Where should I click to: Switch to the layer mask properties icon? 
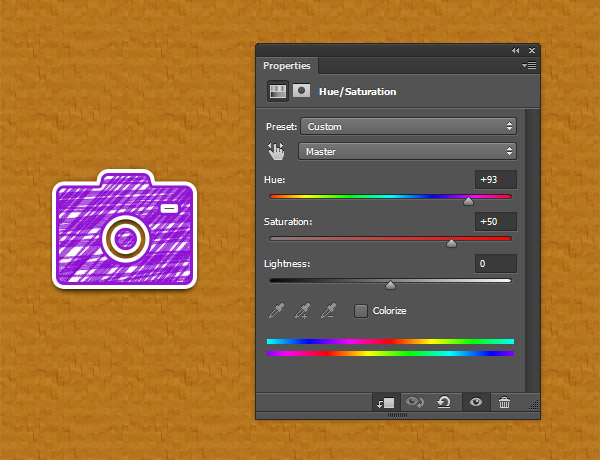[x=300, y=91]
